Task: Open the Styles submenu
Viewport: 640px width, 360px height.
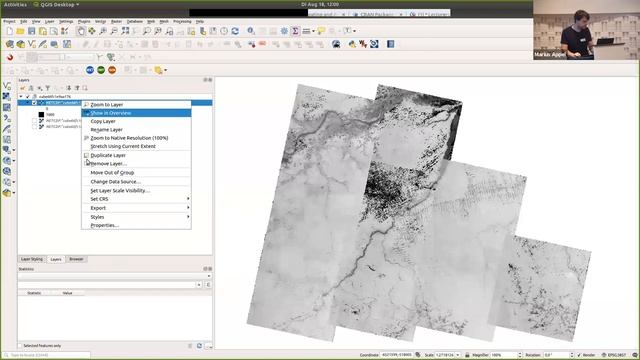Action: 136,217
